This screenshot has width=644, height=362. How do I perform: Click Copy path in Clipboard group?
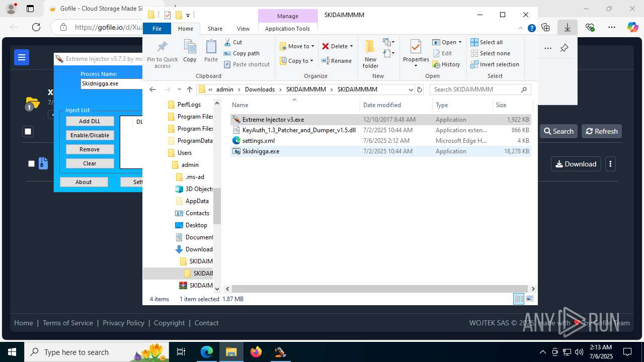242,53
